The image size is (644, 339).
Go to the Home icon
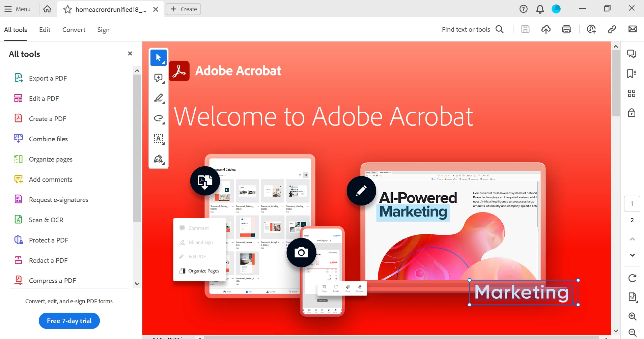coord(48,9)
